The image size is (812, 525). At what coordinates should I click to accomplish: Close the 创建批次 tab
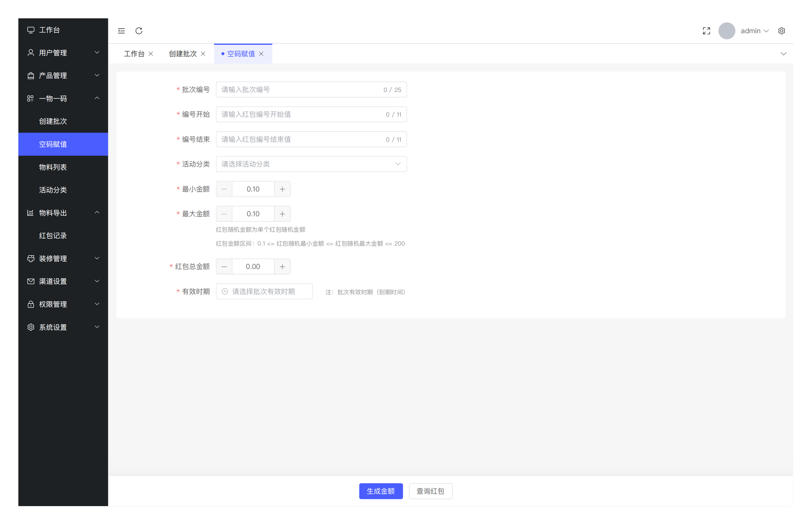[x=203, y=54]
